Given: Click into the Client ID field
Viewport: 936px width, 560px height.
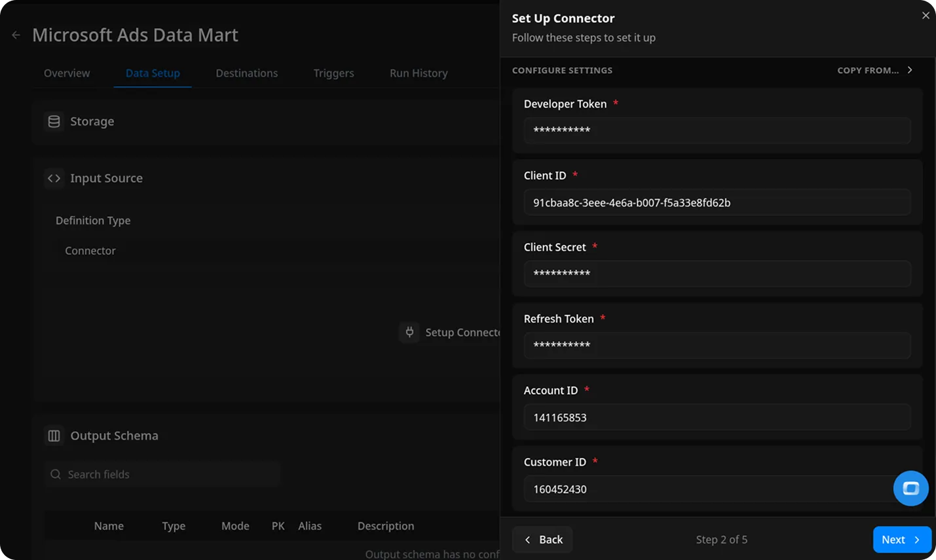Looking at the screenshot, I should click(717, 202).
